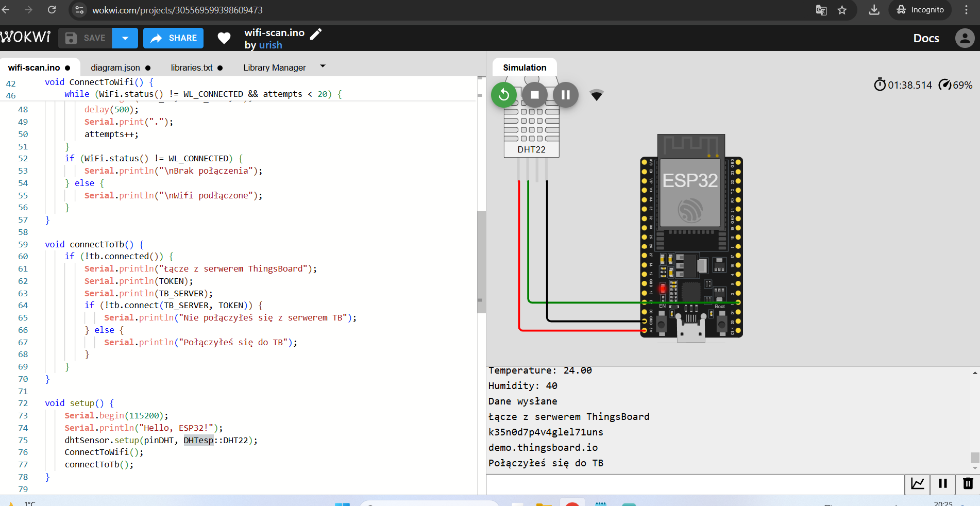
Task: Click the elapsed time 01:38.514
Action: [910, 85]
